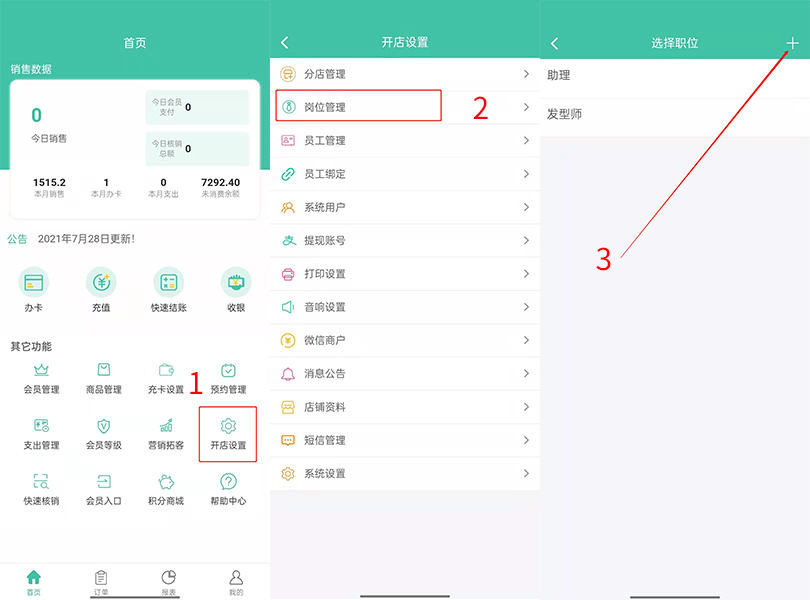Tap the 办卡 card icon
Screen dimensions: 810x600
tap(34, 283)
